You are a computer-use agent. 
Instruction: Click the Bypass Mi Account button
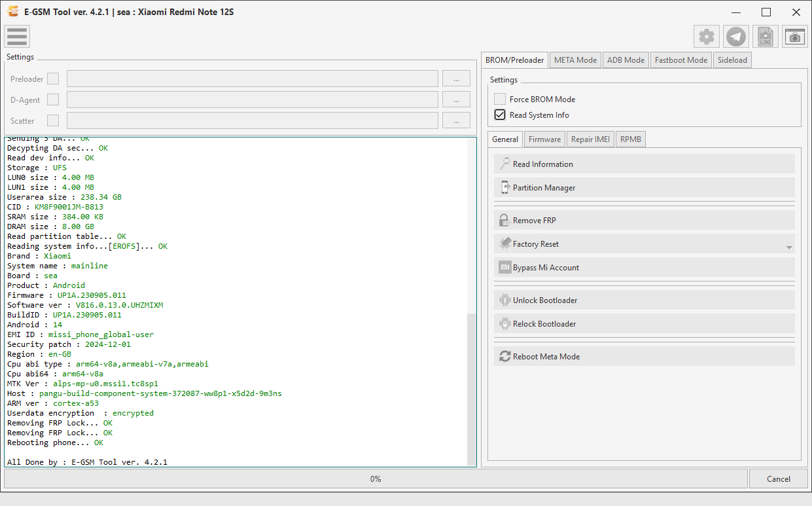point(644,267)
